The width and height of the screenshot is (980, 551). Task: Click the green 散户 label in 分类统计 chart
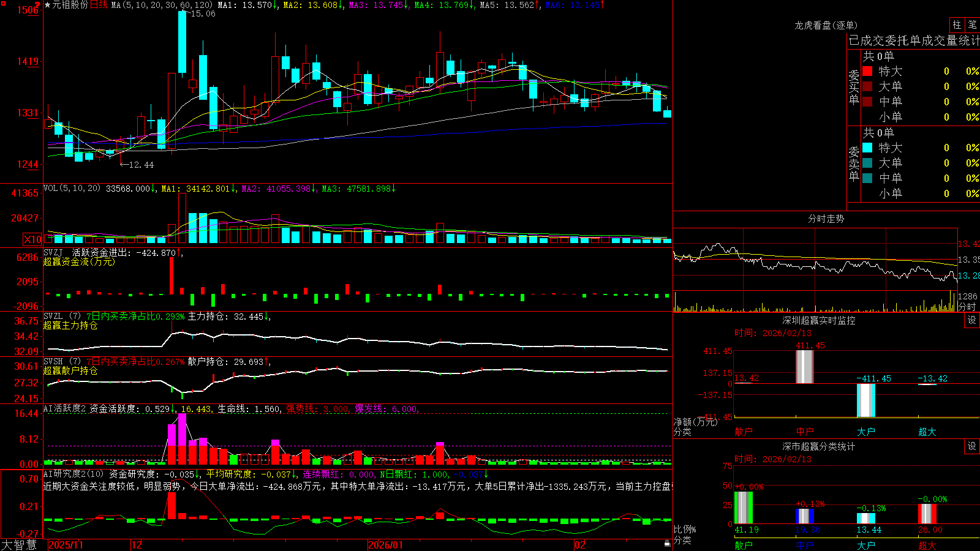[x=743, y=545]
